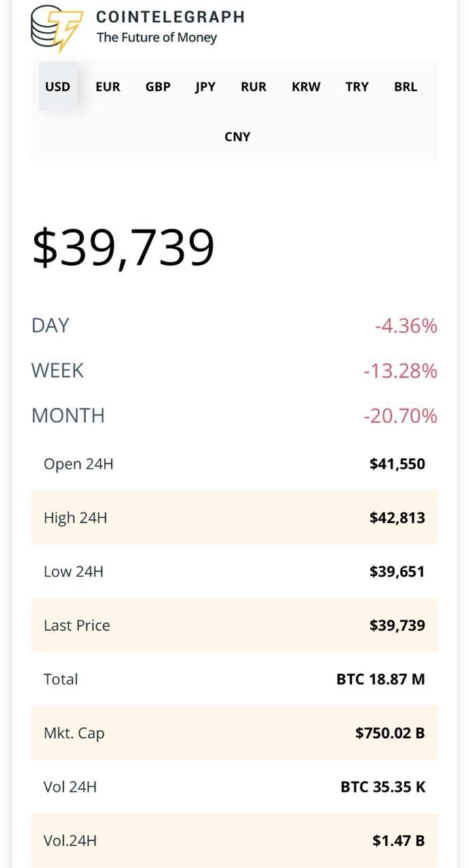
Task: Click the DAY change percentage row
Action: pos(234,326)
